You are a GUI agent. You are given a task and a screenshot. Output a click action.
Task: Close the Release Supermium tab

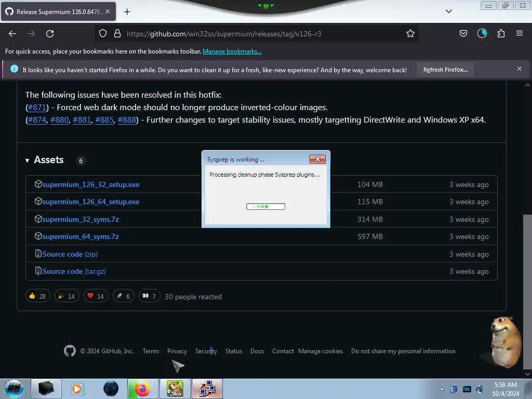(x=107, y=11)
